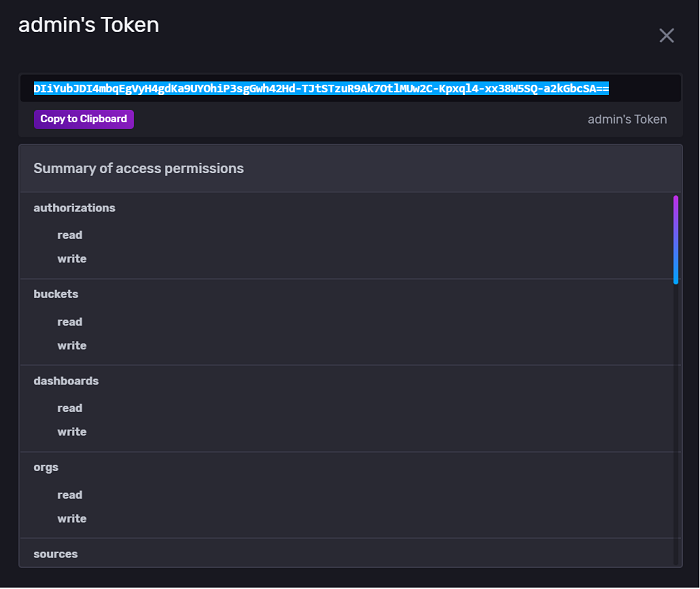Select the buckets permission heading
This screenshot has width=700, height=589.
point(56,295)
